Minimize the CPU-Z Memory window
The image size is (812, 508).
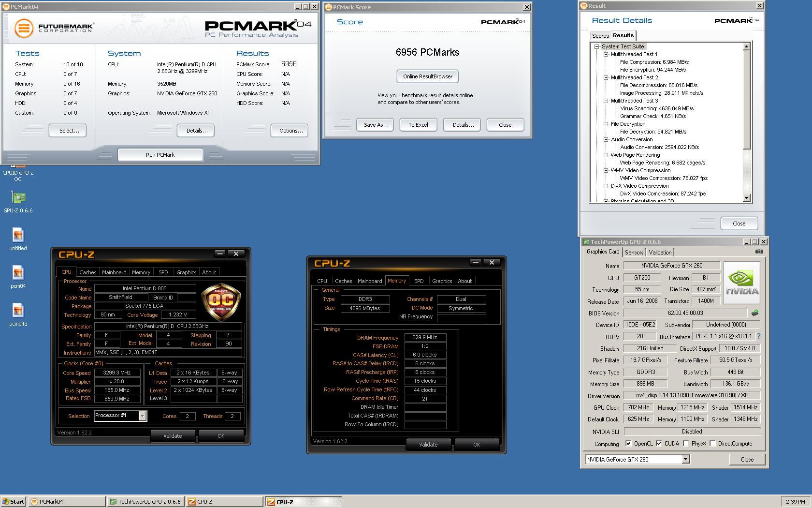(x=476, y=263)
